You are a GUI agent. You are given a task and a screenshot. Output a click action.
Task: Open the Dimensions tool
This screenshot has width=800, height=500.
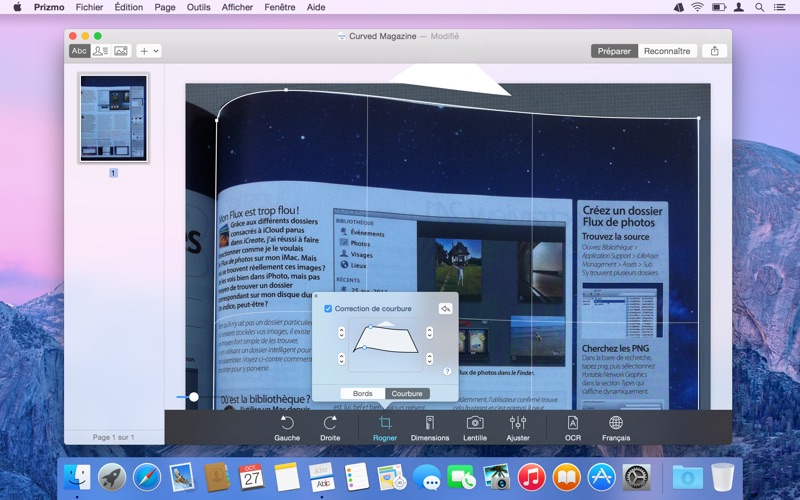tap(430, 428)
